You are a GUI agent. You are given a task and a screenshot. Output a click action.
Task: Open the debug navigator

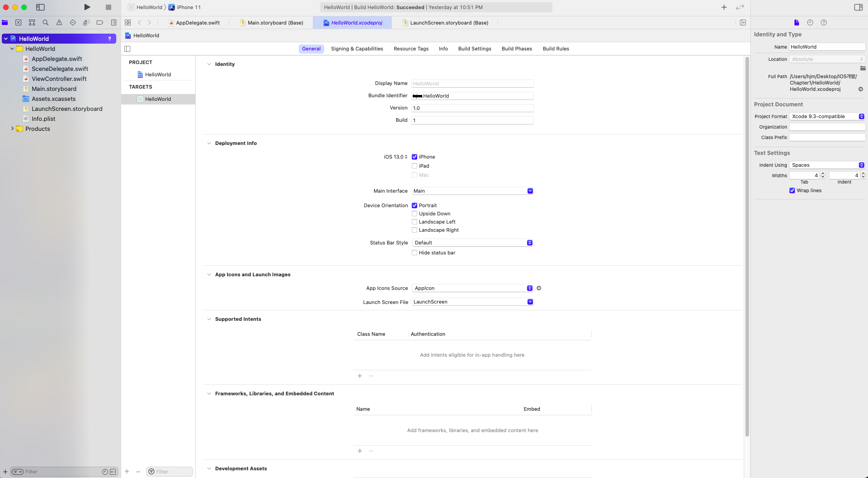[86, 22]
